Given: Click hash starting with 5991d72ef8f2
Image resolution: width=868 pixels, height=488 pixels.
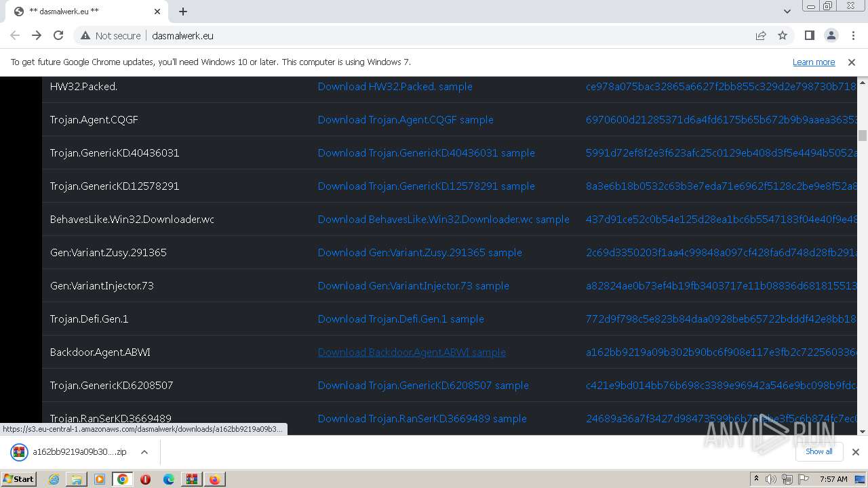Looking at the screenshot, I should [x=722, y=152].
